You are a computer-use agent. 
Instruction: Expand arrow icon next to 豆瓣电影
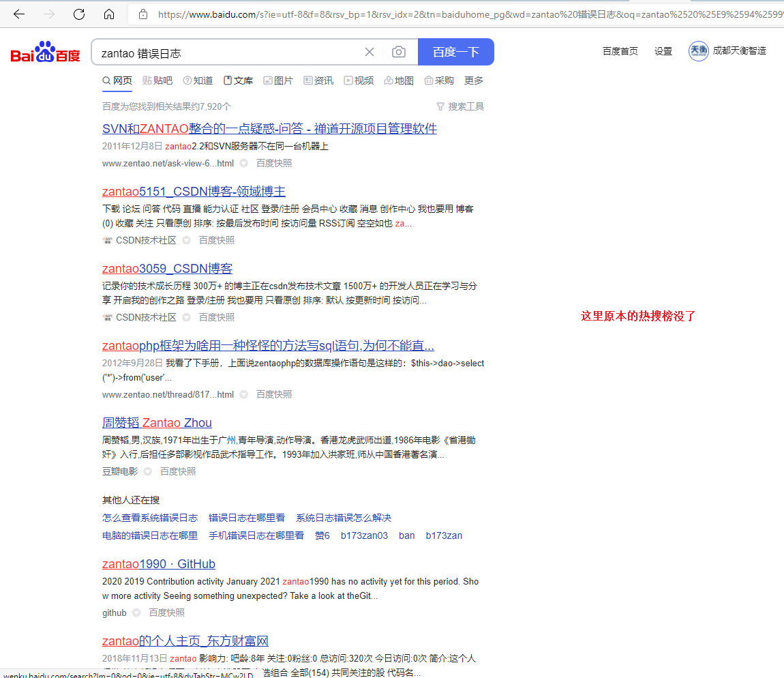coord(147,471)
